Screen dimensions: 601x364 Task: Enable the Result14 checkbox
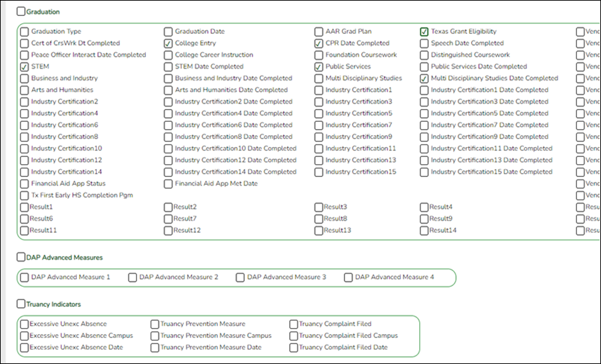click(x=424, y=231)
